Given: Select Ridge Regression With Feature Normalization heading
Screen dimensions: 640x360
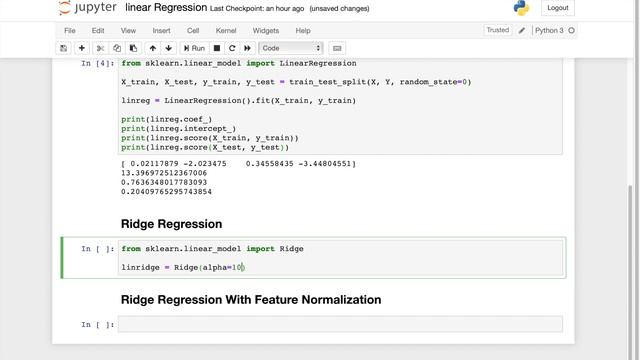Looking at the screenshot, I should click(x=251, y=300).
